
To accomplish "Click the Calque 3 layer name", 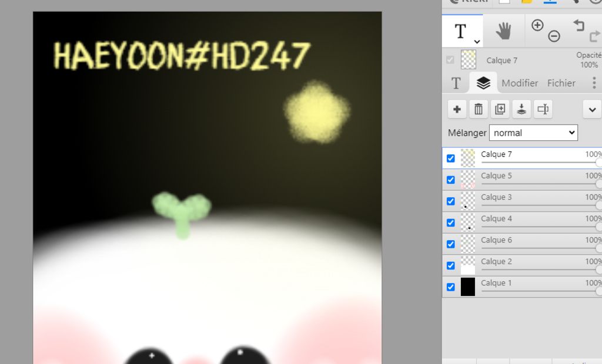I will click(496, 197).
